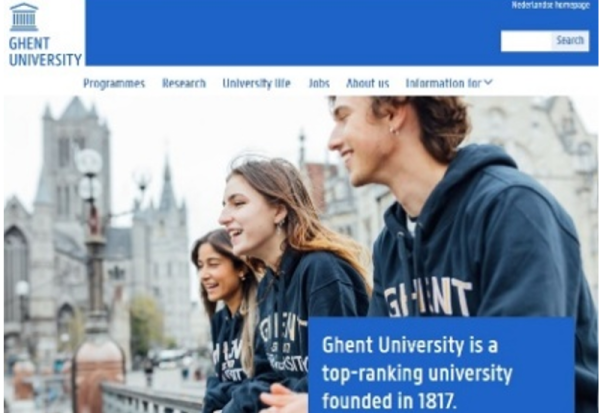The height and width of the screenshot is (413, 600).
Task: Click the founded in 1817 text line
Action: coord(389,401)
